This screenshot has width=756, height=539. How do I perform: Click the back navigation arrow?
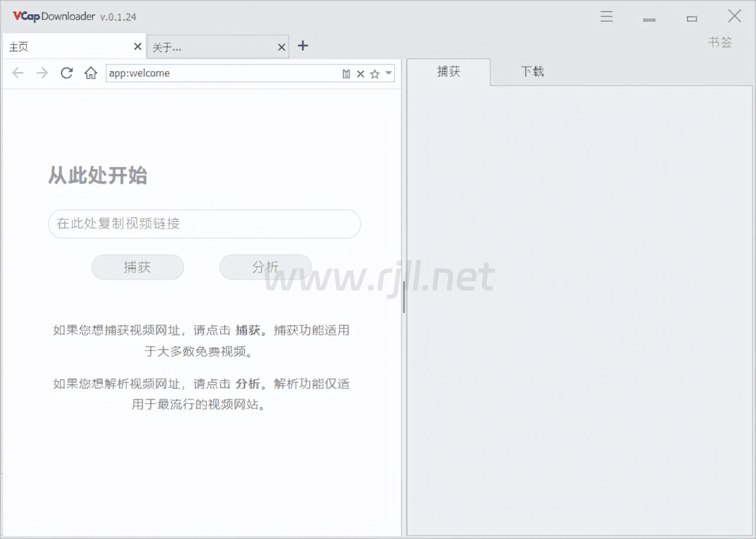[x=18, y=73]
